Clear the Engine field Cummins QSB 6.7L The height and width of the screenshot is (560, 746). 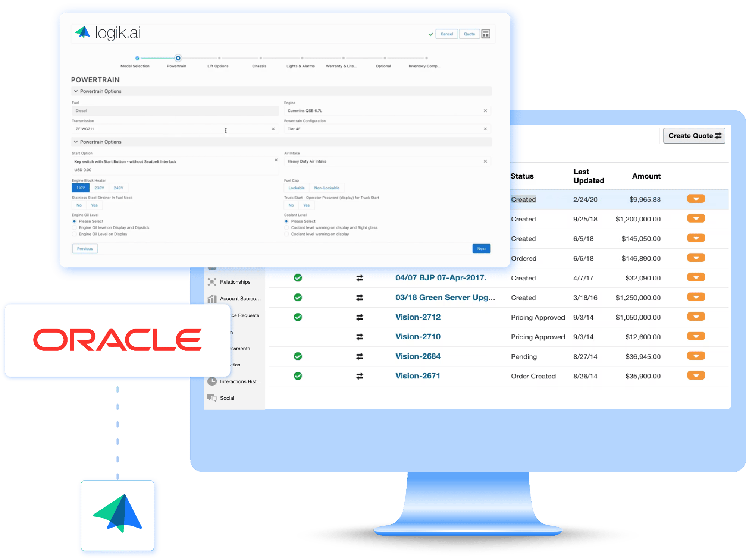(485, 111)
